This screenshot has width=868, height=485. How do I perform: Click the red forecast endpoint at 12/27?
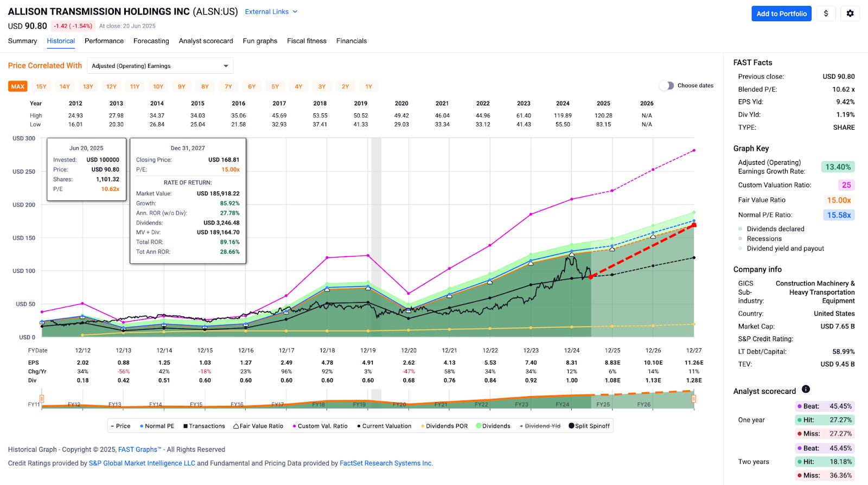coord(694,225)
